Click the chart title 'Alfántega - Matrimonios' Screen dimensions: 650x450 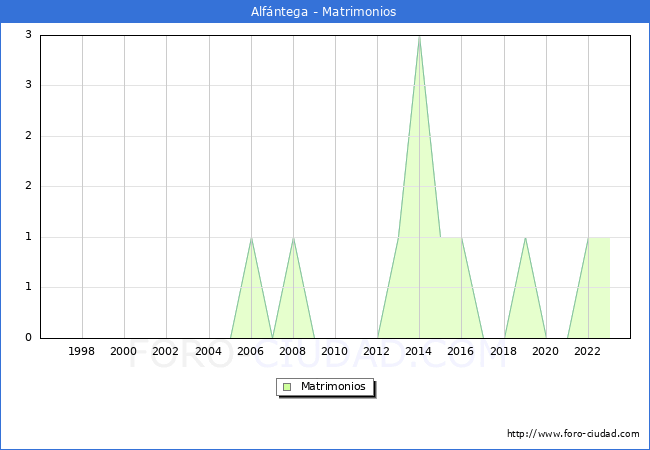(x=323, y=12)
